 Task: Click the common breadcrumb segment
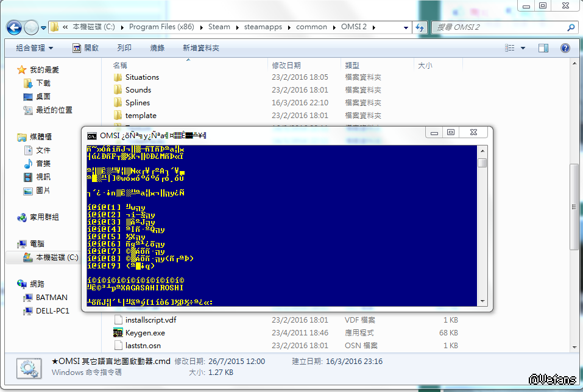(x=311, y=27)
